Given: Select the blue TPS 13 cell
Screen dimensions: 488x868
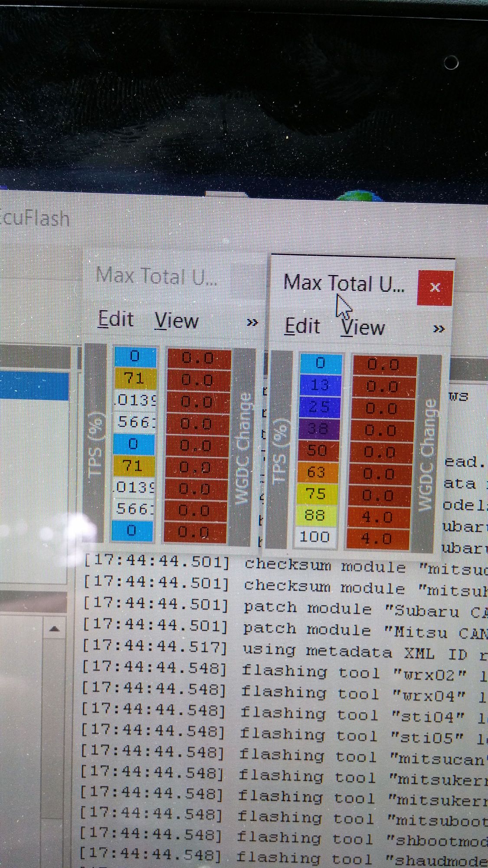Looking at the screenshot, I should click(x=320, y=385).
